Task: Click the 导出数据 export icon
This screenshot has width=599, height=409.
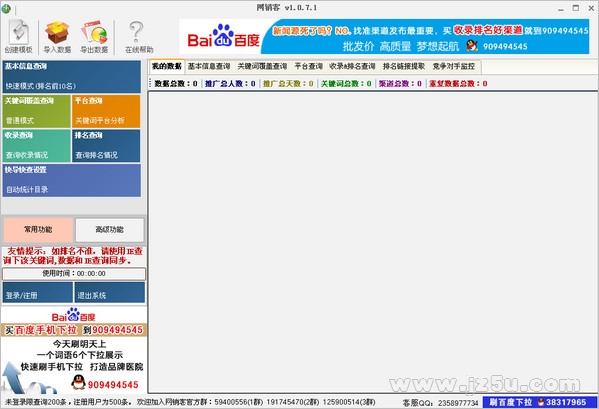Action: [x=94, y=36]
